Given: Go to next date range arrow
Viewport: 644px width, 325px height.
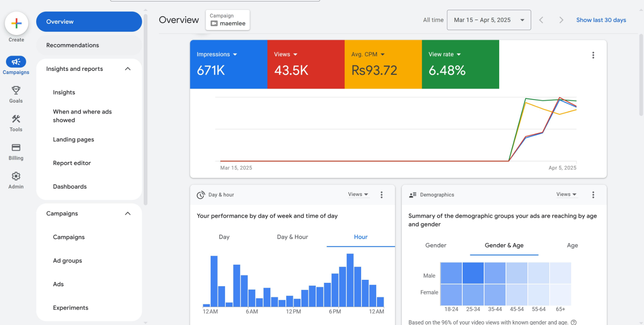Looking at the screenshot, I should tap(561, 20).
